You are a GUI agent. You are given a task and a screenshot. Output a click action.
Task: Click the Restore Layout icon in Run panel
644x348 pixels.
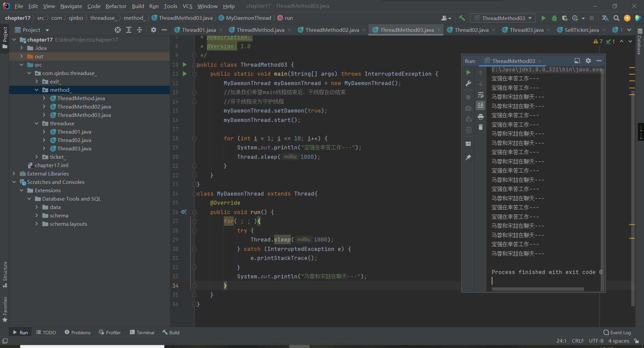click(468, 144)
